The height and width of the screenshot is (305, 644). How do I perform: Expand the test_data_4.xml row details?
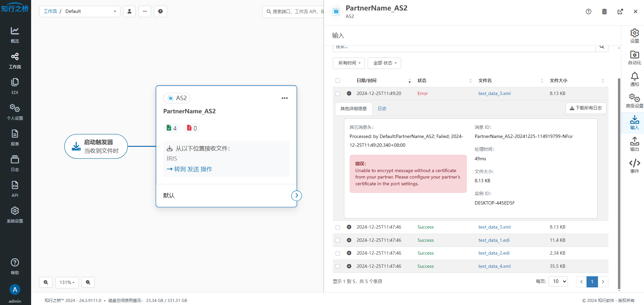[x=349, y=266]
